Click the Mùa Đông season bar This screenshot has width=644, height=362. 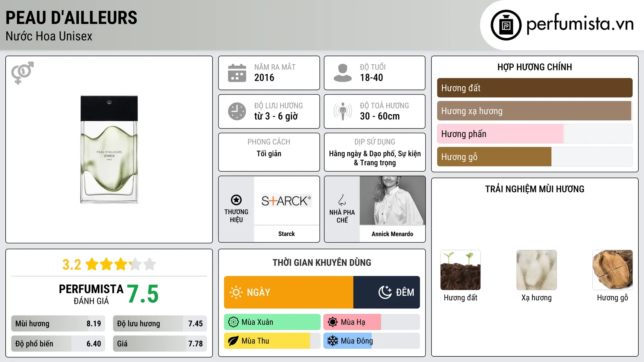pos(372,341)
